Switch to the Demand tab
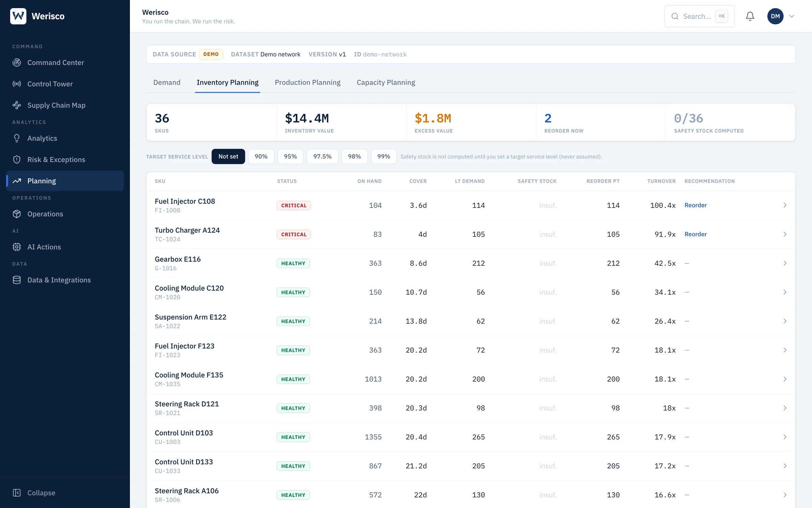Image resolution: width=812 pixels, height=508 pixels. [167, 82]
